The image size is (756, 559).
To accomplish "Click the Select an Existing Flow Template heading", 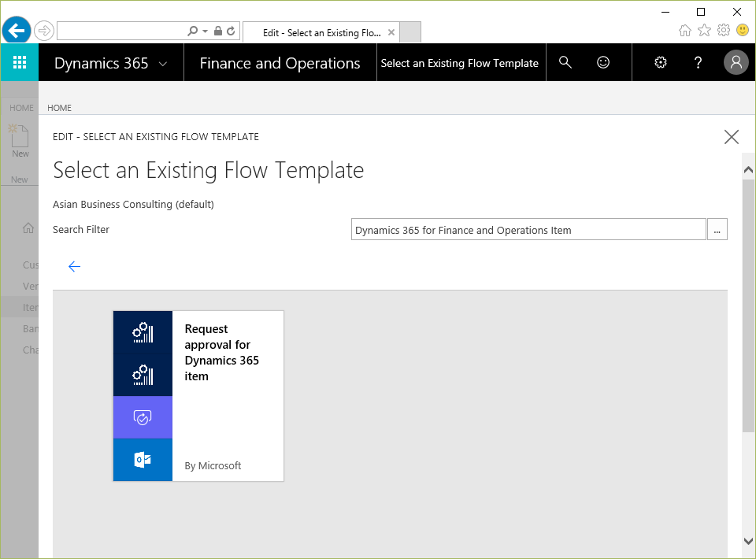I will [208, 171].
